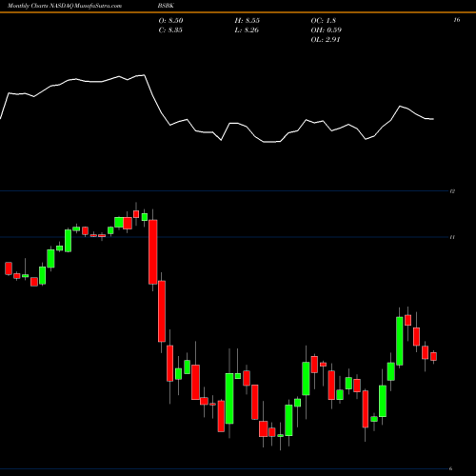Click the BSBK ticker symbol label
476x476 pixels.
click(x=166, y=6)
